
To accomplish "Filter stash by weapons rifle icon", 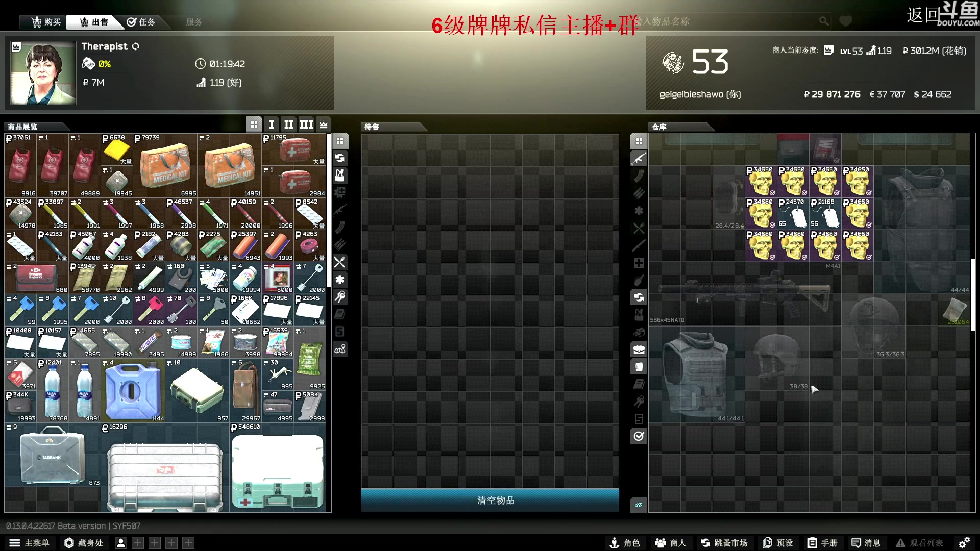I will (639, 159).
